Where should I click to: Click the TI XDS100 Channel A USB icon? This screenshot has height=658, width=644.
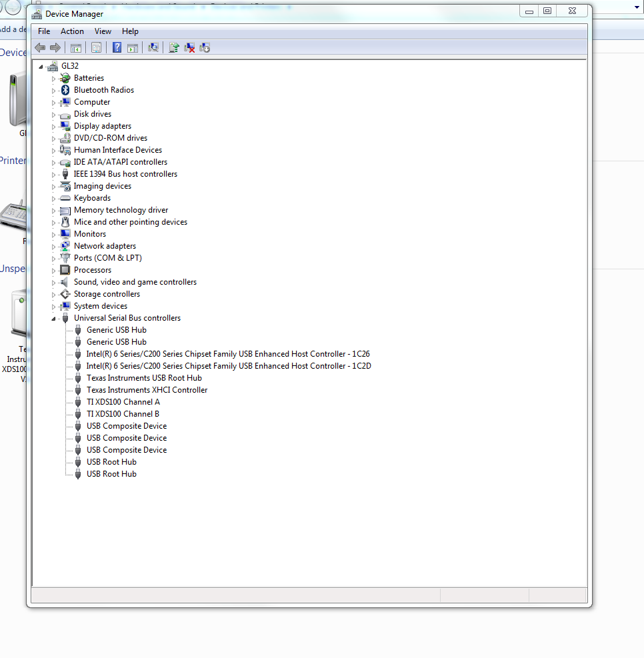point(77,402)
